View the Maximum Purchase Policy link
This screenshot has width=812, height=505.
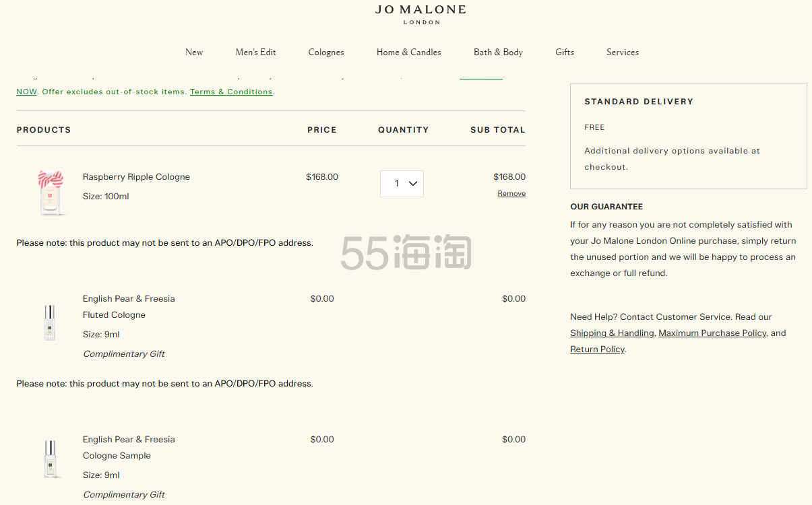point(712,333)
